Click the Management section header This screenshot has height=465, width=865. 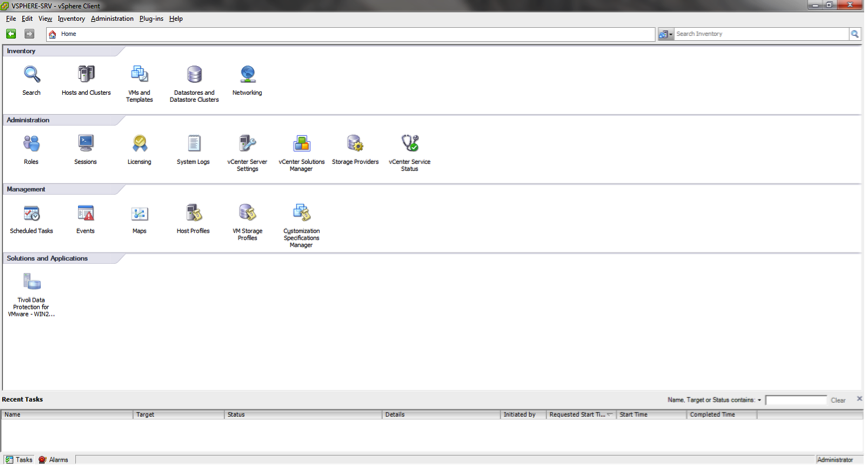26,189
